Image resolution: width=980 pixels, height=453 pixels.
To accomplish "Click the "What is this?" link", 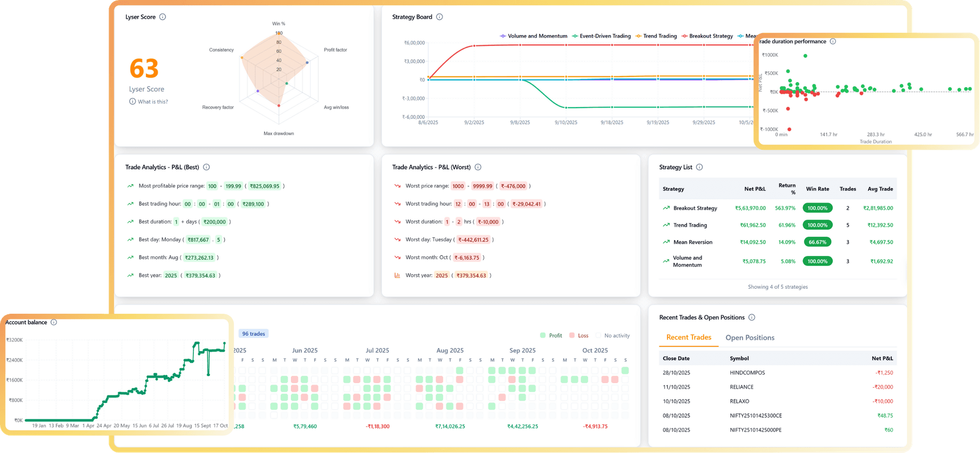I will point(152,102).
